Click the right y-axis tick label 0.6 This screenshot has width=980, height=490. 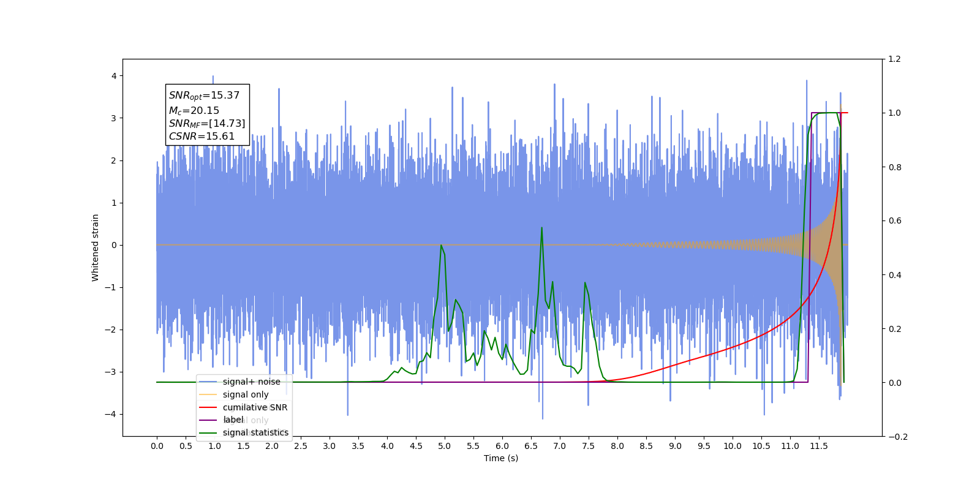pyautogui.click(x=894, y=221)
